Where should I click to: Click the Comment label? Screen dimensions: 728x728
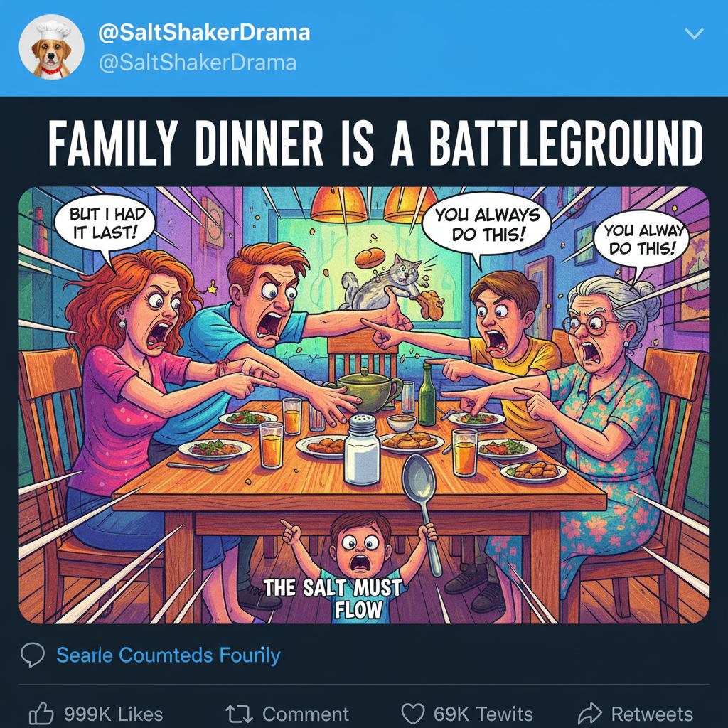point(306,713)
